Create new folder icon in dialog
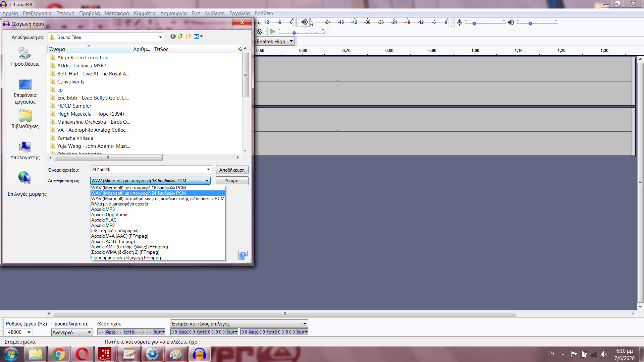 (x=189, y=37)
